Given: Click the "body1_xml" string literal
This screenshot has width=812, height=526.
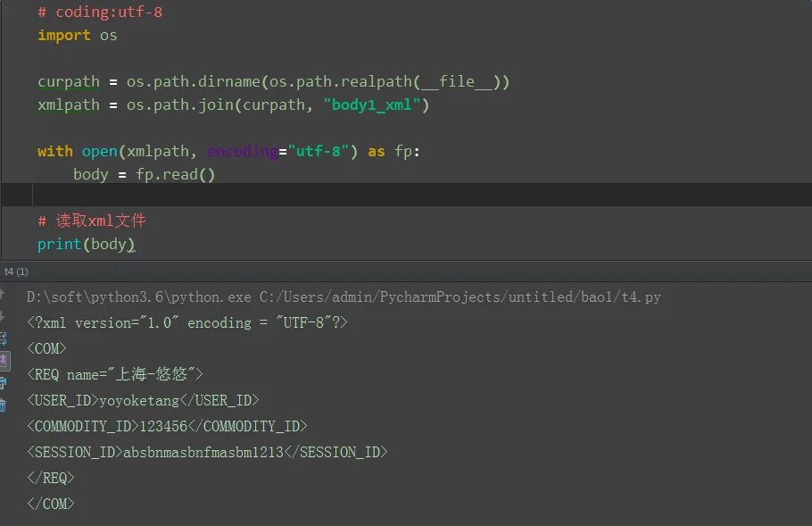Looking at the screenshot, I should (372, 105).
